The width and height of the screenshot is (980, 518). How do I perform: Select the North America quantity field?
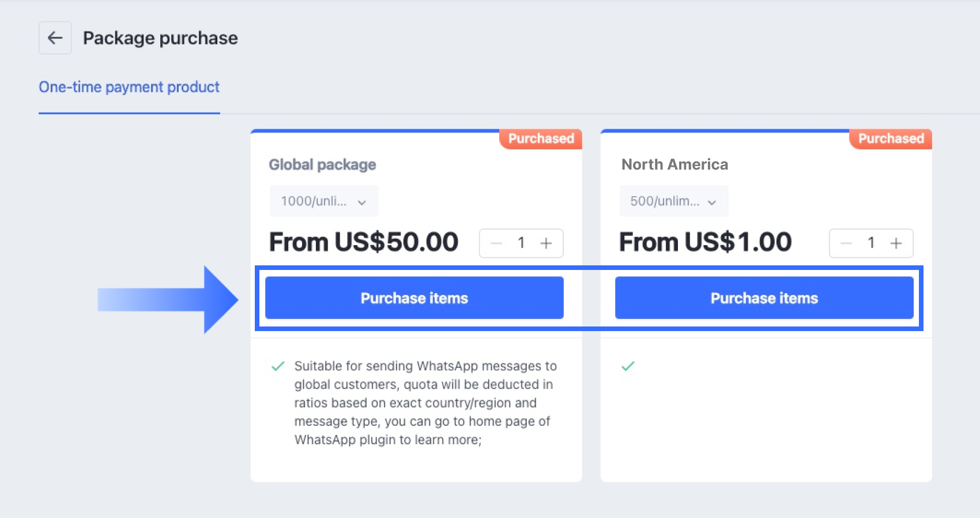coord(871,243)
